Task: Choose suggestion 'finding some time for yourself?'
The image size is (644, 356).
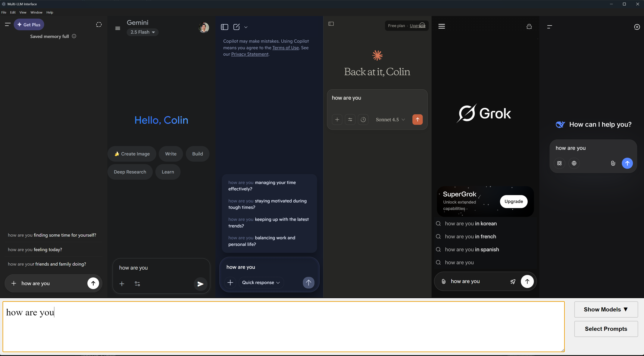Action: tap(53, 235)
